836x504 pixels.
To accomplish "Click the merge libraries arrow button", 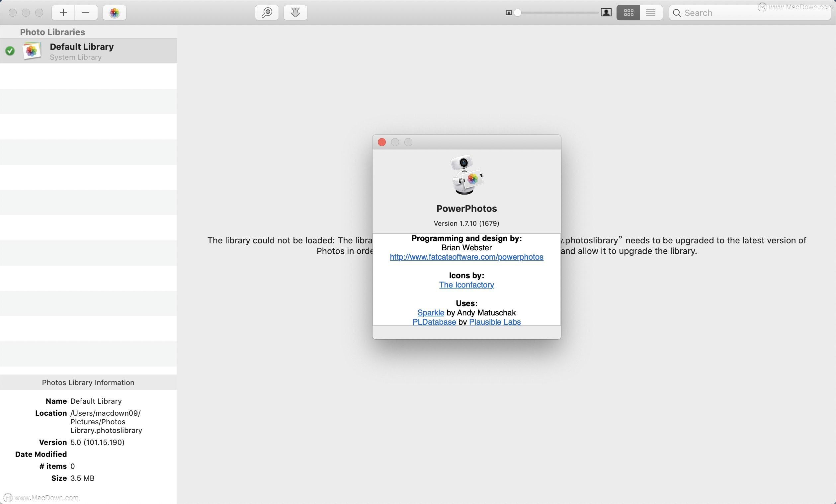I will 295,13.
